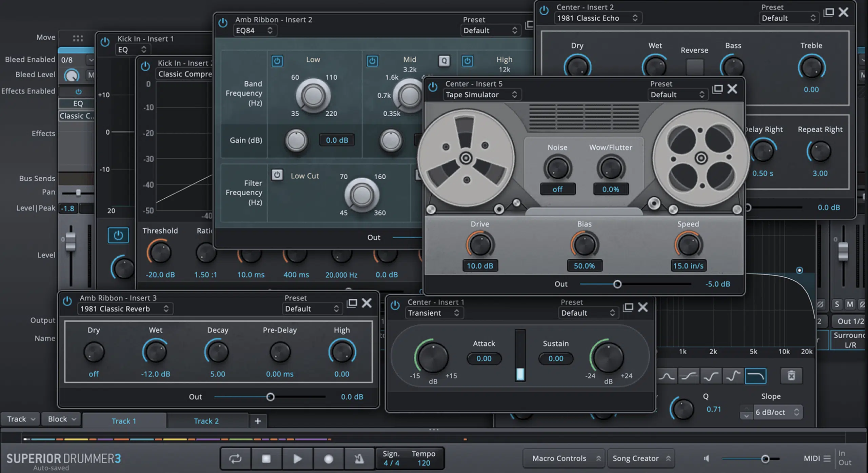Toggle power of Amb Ribbon EQ84 plugin

[x=223, y=23]
